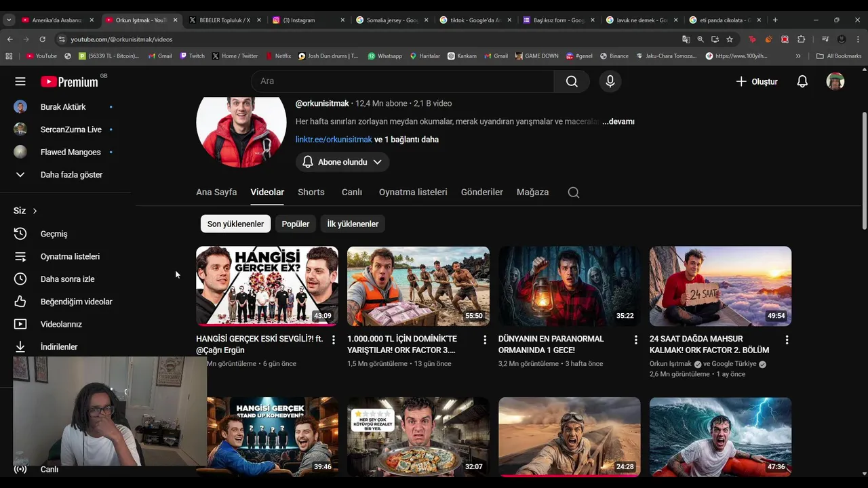Image resolution: width=868 pixels, height=488 pixels.
Task: Expand Daha fazla göster subscriptions
Action: point(71,175)
